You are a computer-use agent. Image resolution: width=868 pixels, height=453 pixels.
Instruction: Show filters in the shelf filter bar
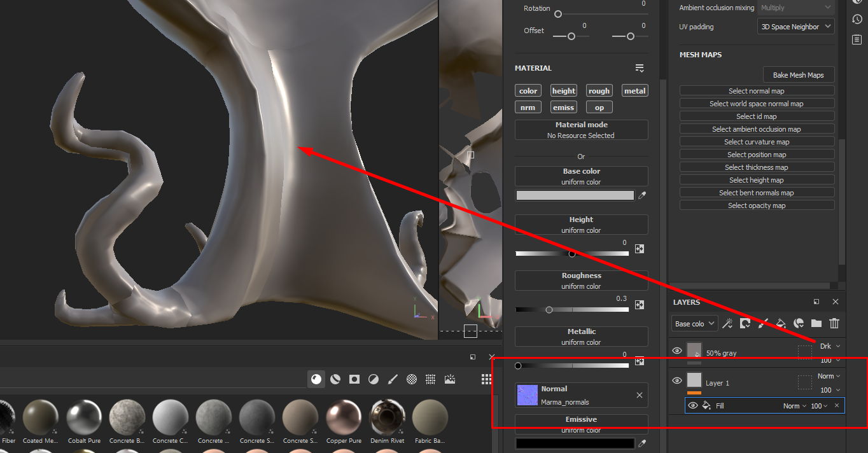[374, 379]
